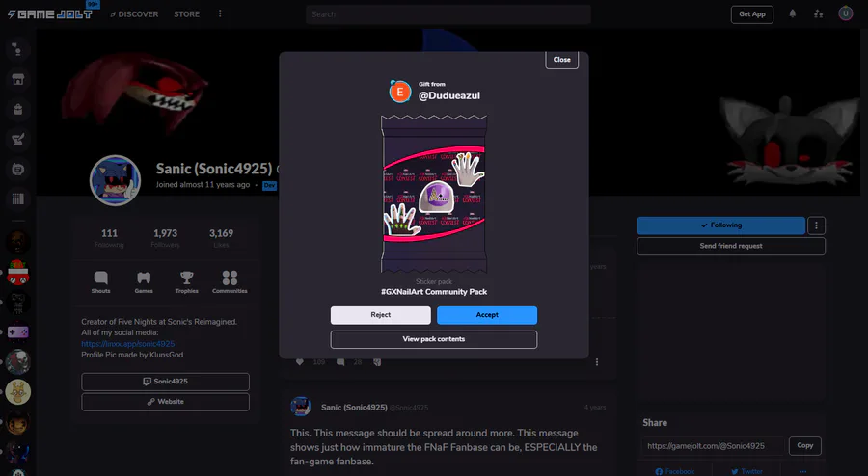Close the gift dialog
Viewport: 868px width, 476px height.
tap(561, 60)
